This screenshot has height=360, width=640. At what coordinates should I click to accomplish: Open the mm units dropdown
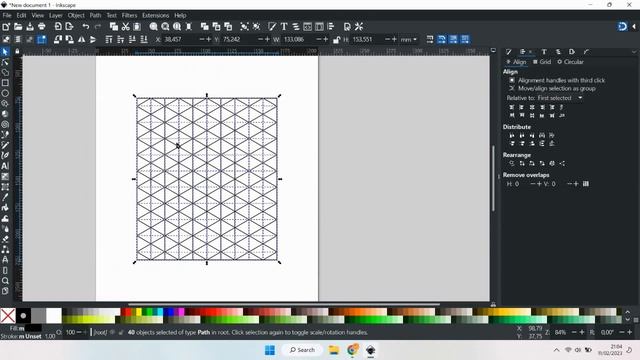pyautogui.click(x=409, y=40)
